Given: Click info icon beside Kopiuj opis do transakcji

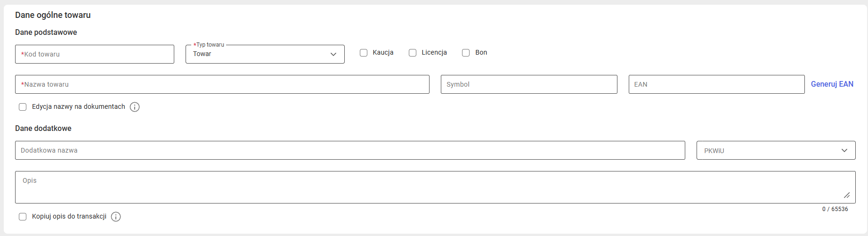Looking at the screenshot, I should click(116, 217).
